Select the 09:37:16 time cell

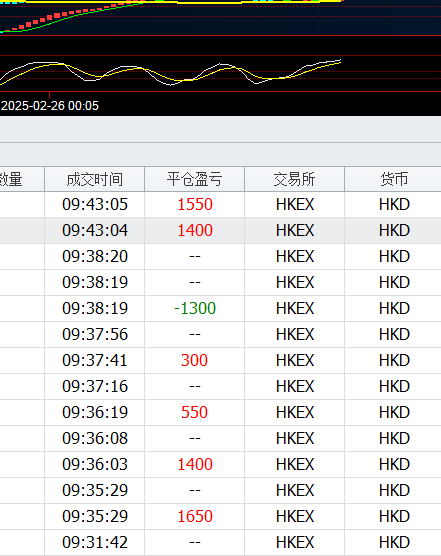click(95, 386)
